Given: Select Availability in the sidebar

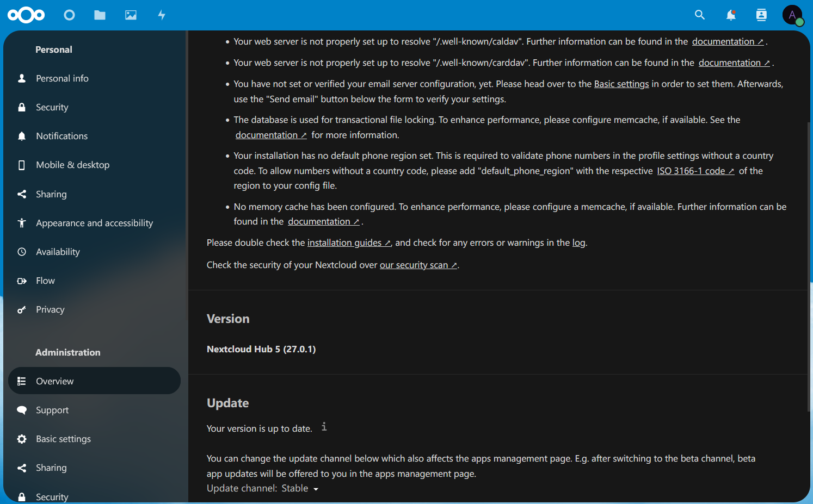Looking at the screenshot, I should [x=94, y=252].
